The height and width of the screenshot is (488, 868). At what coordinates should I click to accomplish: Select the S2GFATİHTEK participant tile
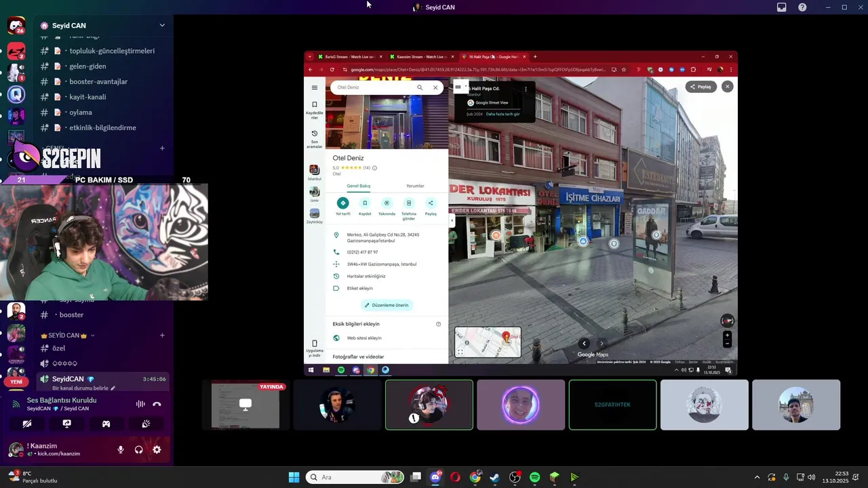[x=612, y=405]
